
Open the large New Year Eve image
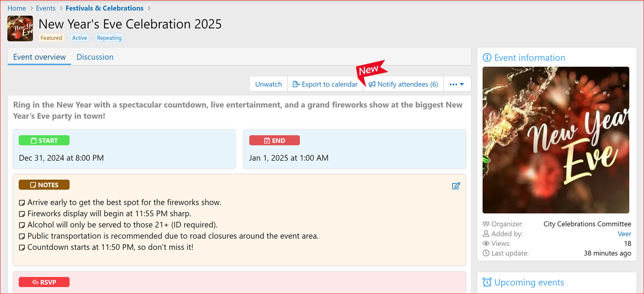556,140
